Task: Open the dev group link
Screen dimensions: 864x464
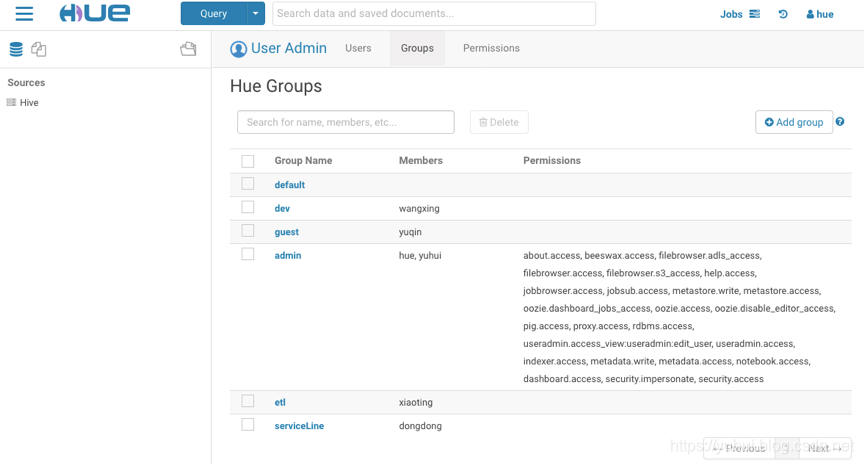Action: point(282,208)
